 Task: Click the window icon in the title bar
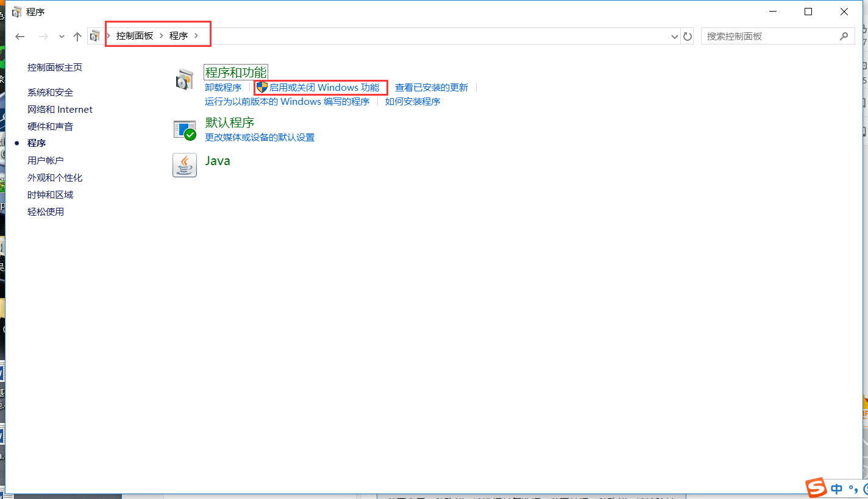(x=17, y=12)
